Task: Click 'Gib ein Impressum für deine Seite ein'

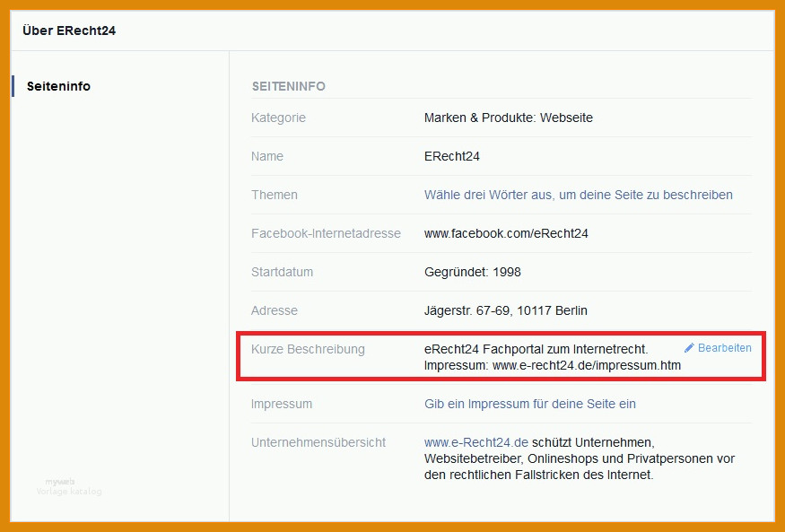Action: point(529,404)
